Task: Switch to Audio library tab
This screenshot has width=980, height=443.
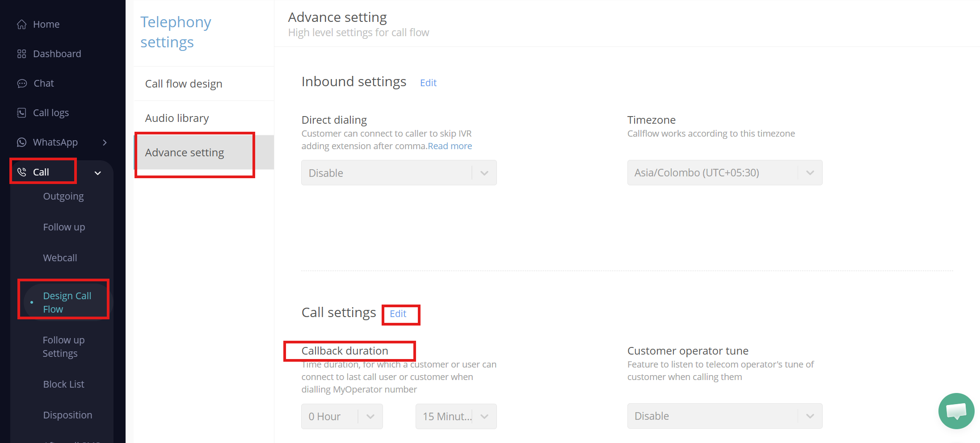Action: (x=177, y=118)
